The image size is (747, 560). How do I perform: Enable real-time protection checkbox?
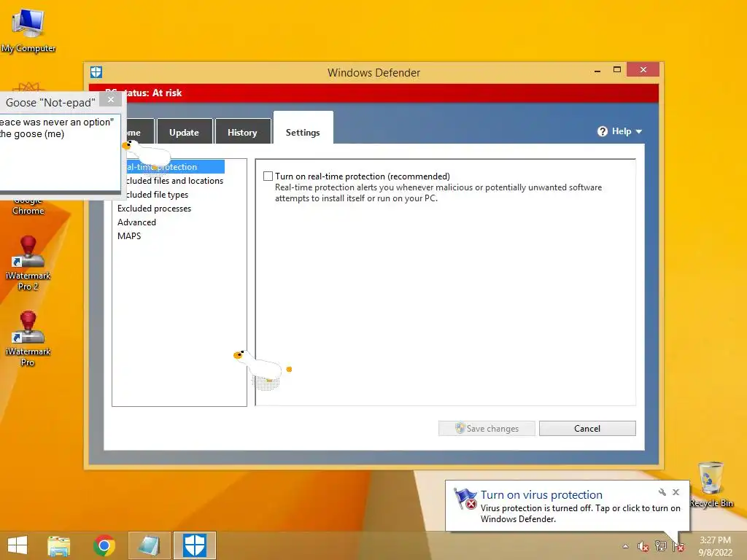tap(268, 176)
